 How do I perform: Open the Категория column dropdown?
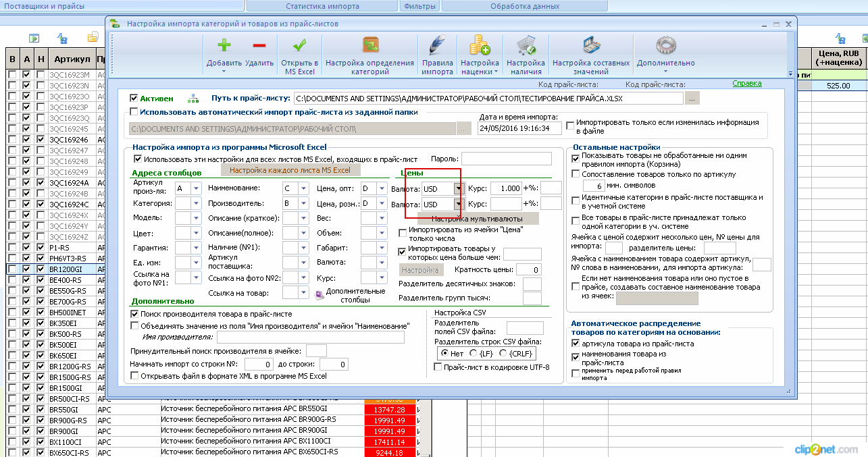coord(196,203)
